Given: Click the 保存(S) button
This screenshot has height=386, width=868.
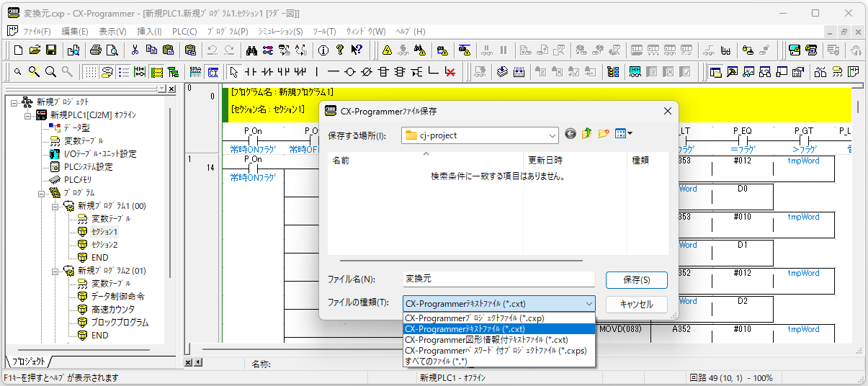Looking at the screenshot, I should (x=636, y=279).
